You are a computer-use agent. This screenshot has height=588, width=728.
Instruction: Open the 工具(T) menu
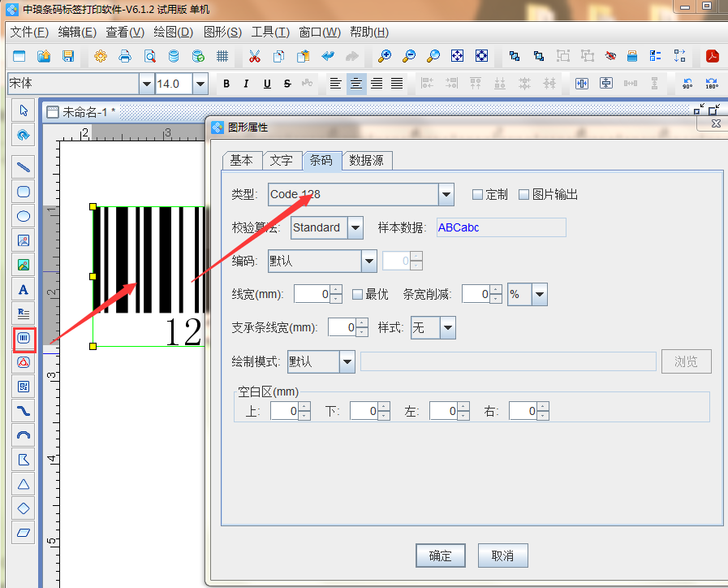coord(270,32)
